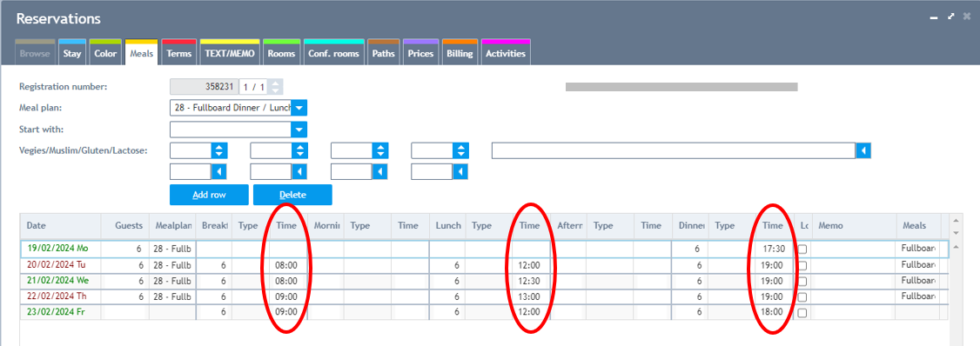The width and height of the screenshot is (980, 346).
Task: Tick the checkbox in the 22/02/2024 row
Action: (802, 297)
